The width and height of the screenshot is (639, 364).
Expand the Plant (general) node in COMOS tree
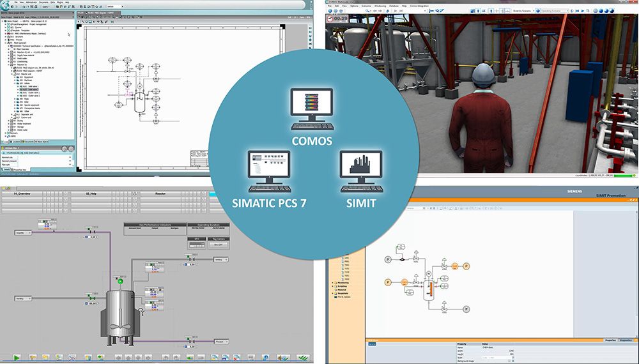pyautogui.click(x=6, y=43)
